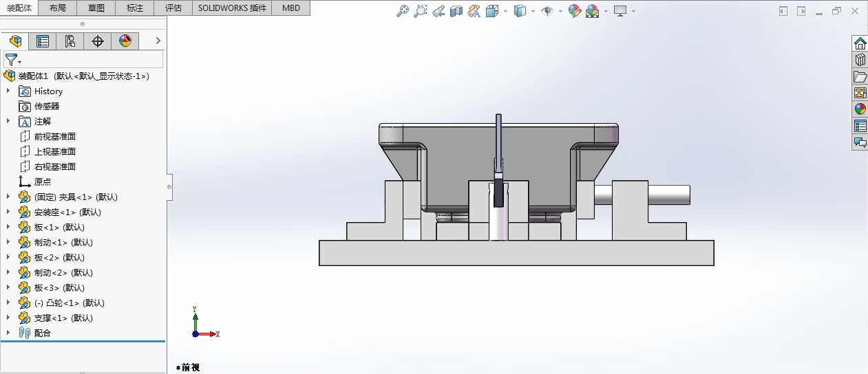868x374 pixels.
Task: Click the Zoom to Fit magnifier icon
Action: (x=403, y=11)
